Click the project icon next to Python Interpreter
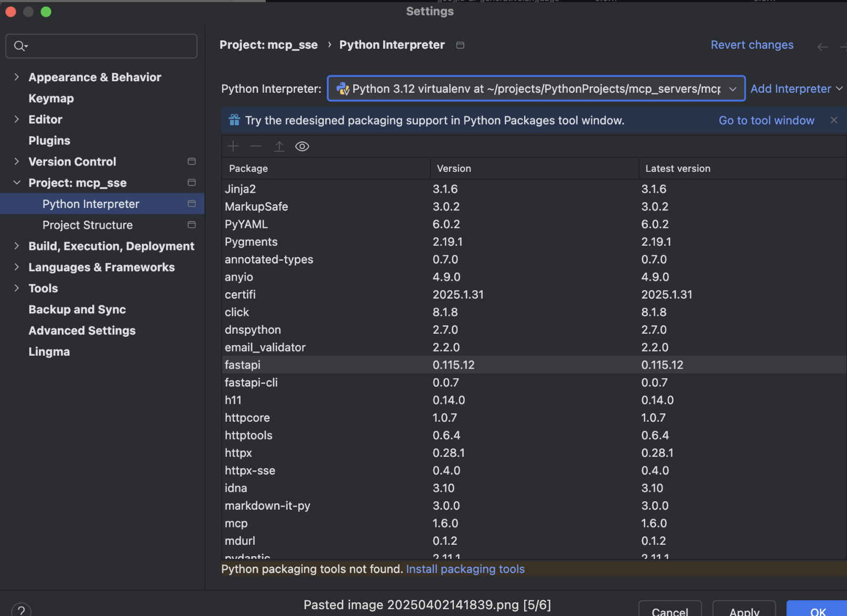The width and height of the screenshot is (847, 616). (192, 203)
